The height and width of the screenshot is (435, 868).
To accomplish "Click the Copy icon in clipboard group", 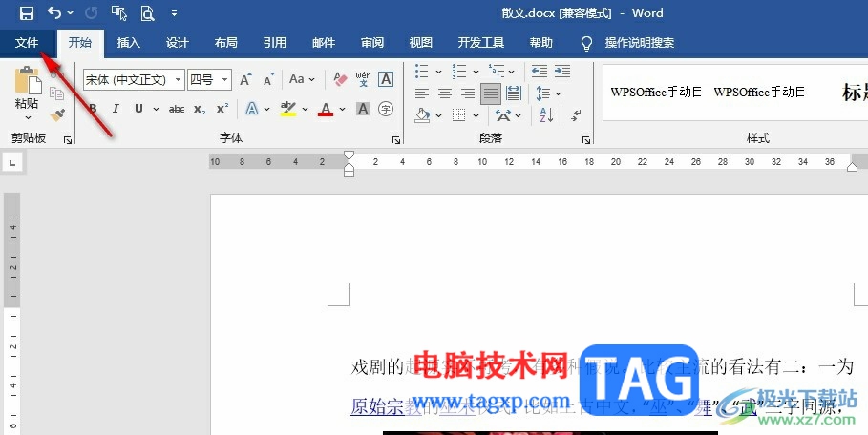I will click(56, 93).
